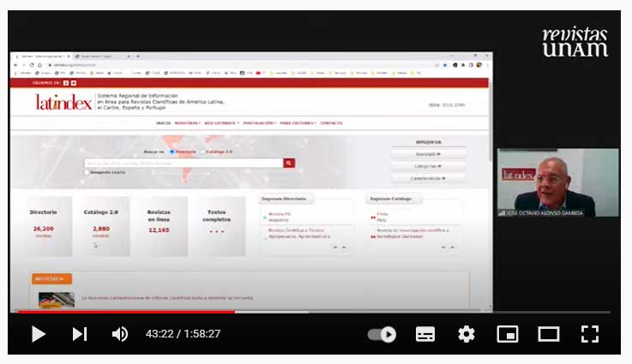The height and width of the screenshot is (364, 632).
Task: Skip to the next video
Action: coord(80,334)
